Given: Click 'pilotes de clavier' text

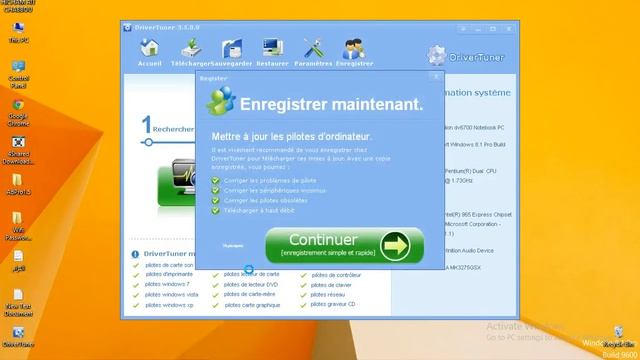Looking at the screenshot, I should (331, 285).
